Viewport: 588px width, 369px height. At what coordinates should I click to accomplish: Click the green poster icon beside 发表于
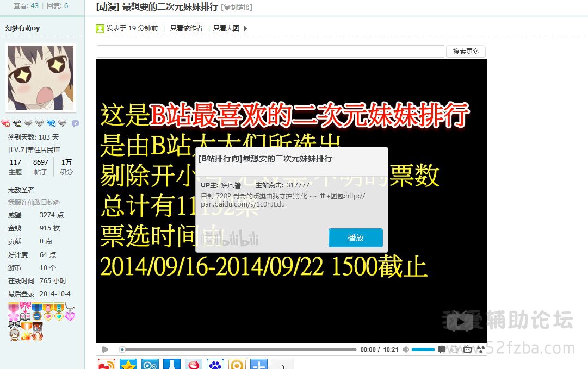click(x=100, y=28)
